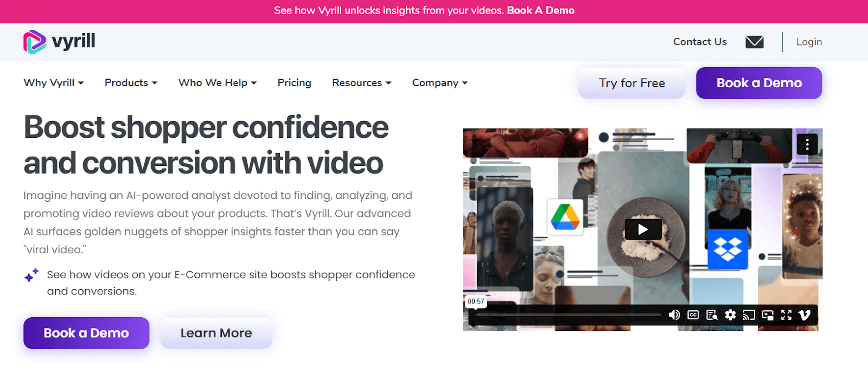Click Book a Demo below the hero text
This screenshot has height=372, width=868.
coord(86,333)
